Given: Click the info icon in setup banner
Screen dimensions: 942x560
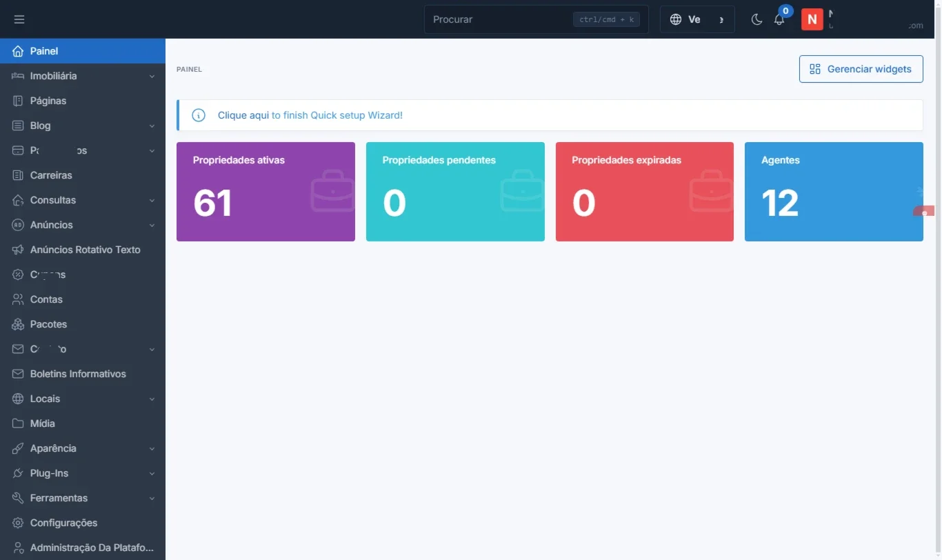Looking at the screenshot, I should tap(199, 115).
